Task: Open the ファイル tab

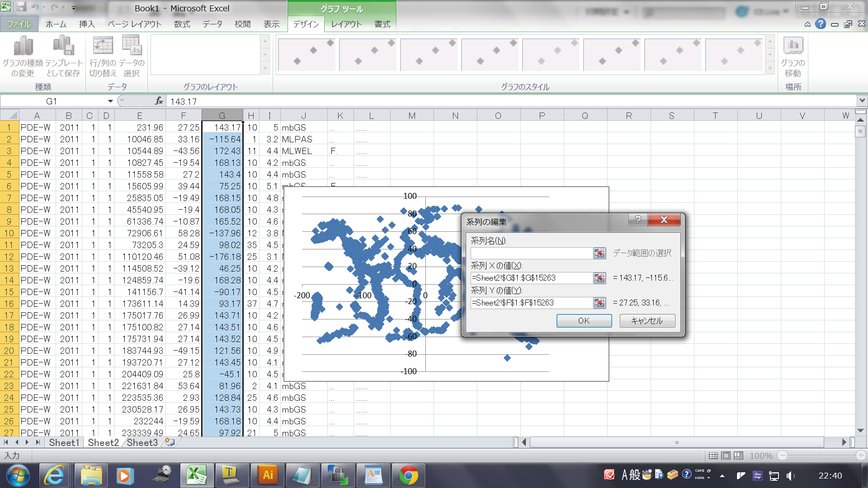Action: click(x=19, y=24)
